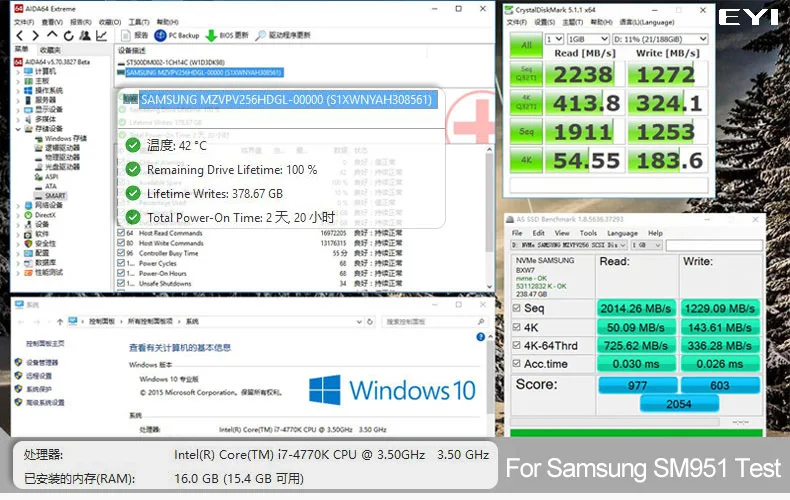Open the NVMe SAMSUNG drive dropdown in AS SSD

coord(569,245)
